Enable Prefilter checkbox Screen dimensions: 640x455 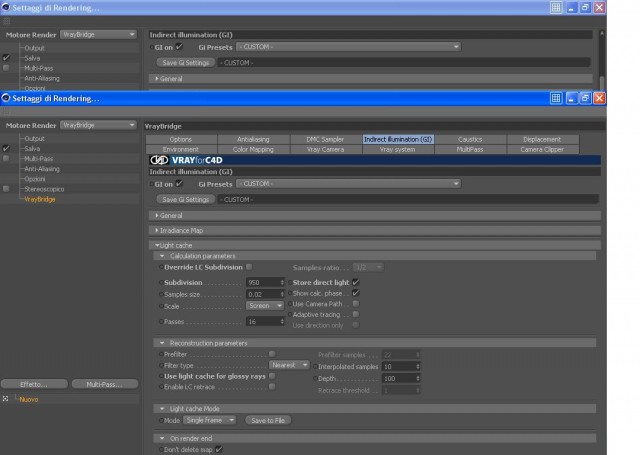coord(272,354)
